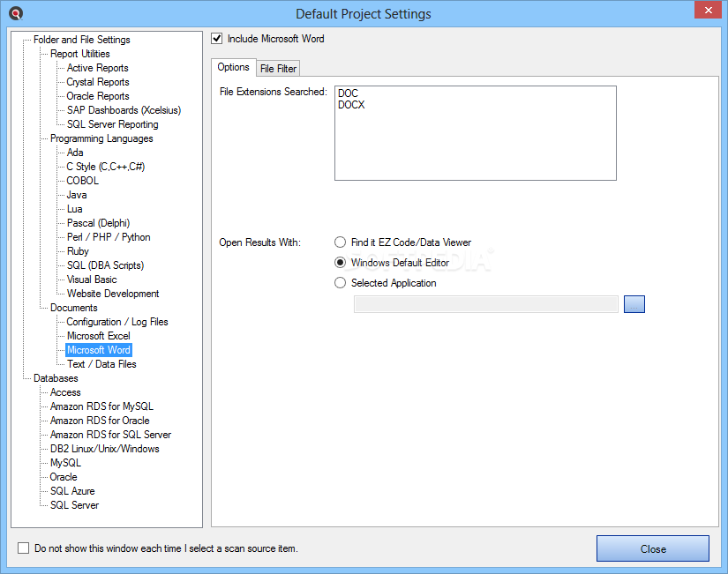This screenshot has width=728, height=574.
Task: Select MySQL database item
Action: [x=65, y=463]
